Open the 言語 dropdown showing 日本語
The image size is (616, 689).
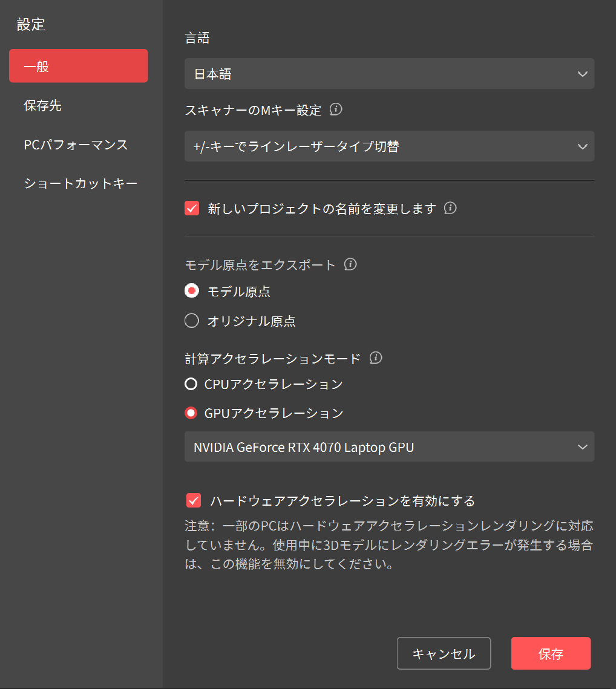coord(389,74)
